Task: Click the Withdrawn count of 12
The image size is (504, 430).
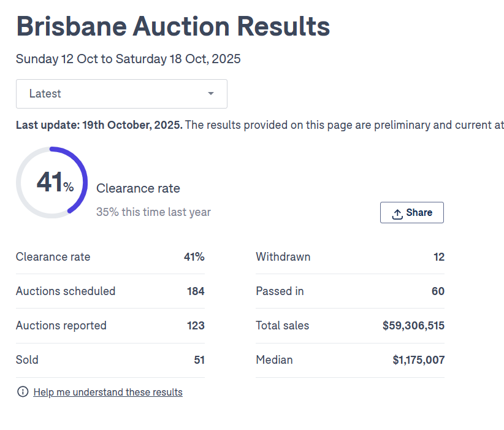Action: [438, 257]
